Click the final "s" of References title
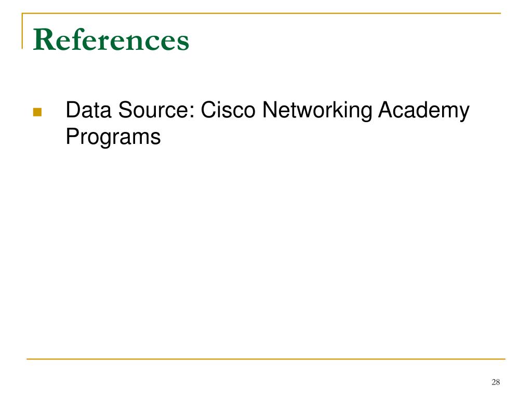The width and height of the screenshot is (532, 399). (183, 44)
